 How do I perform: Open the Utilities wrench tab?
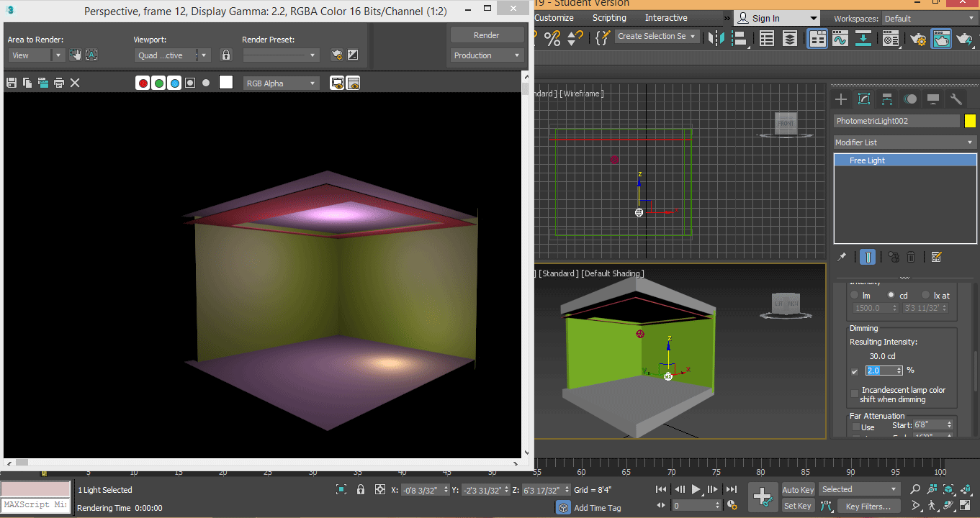(x=956, y=99)
